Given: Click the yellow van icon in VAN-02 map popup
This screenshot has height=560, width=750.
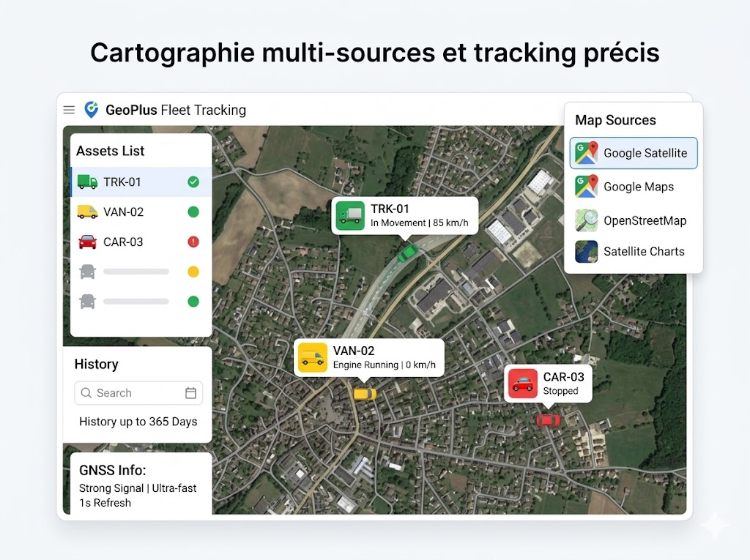Looking at the screenshot, I should coord(312,357).
